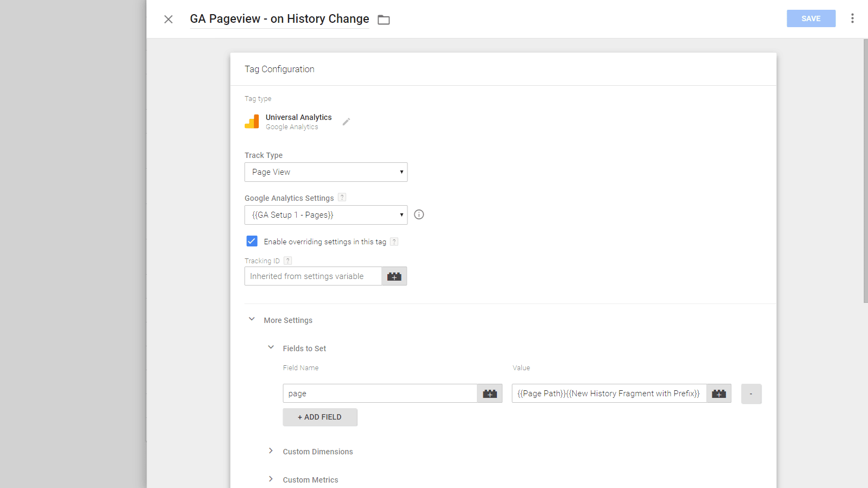
Task: Click the help icon beside Enable overriding settings
Action: 394,242
